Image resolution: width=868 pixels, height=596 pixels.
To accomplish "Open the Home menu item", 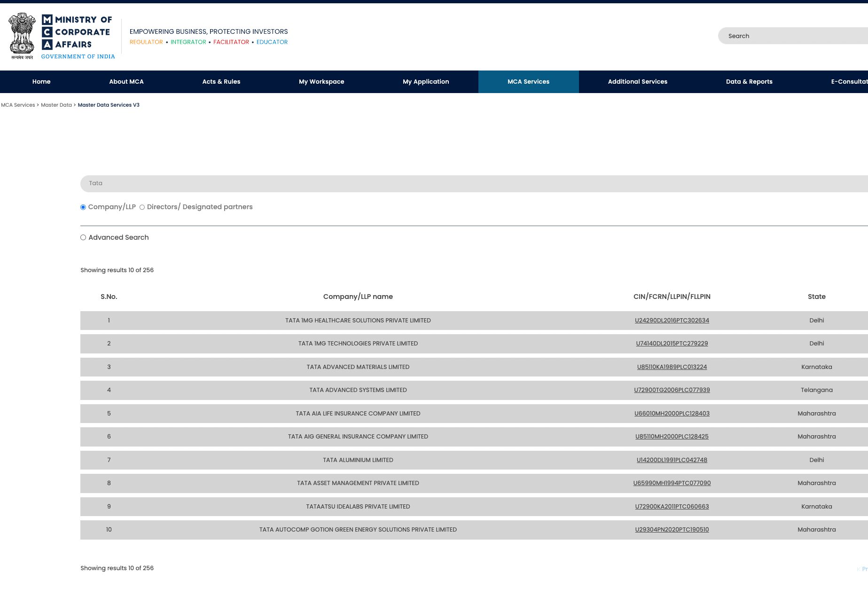I will 41,82.
